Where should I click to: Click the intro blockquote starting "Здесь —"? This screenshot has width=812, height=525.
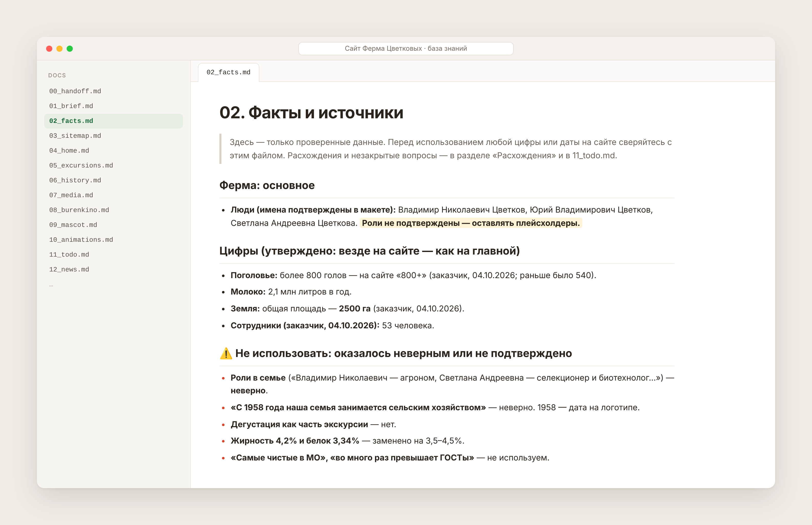click(x=446, y=149)
